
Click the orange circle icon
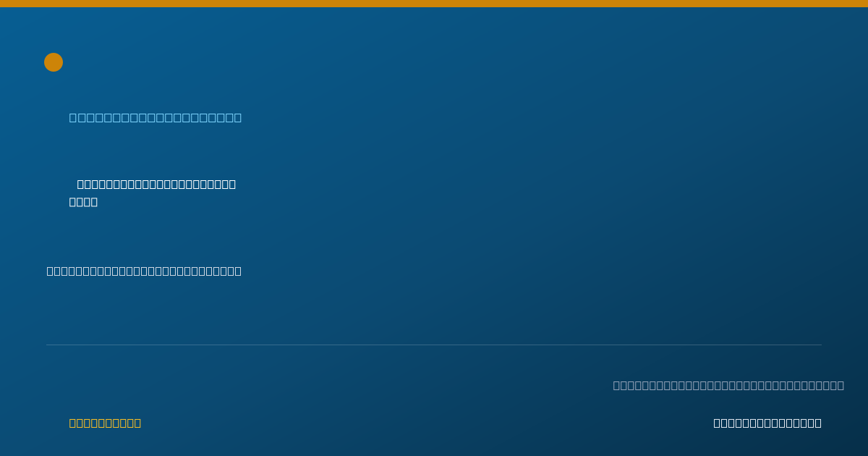pos(54,62)
